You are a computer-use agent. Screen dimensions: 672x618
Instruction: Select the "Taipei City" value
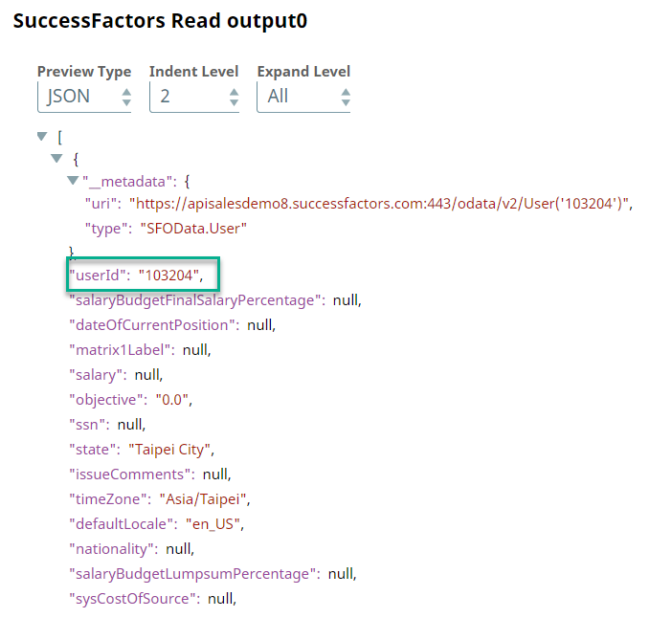pyautogui.click(x=169, y=450)
